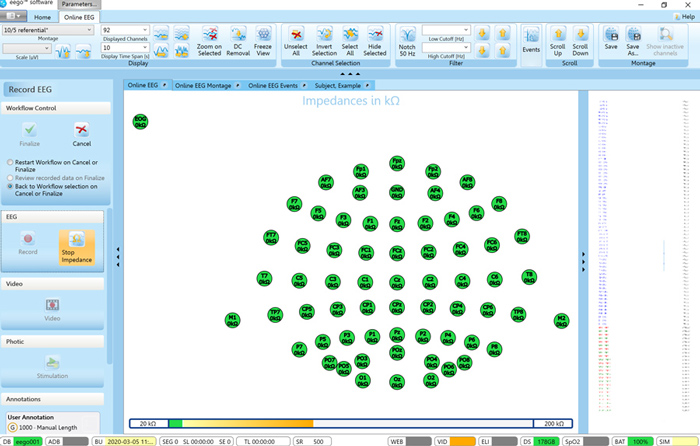Click the Hide Selected channels icon
Image resolution: width=700 pixels, height=446 pixels.
pos(374,40)
